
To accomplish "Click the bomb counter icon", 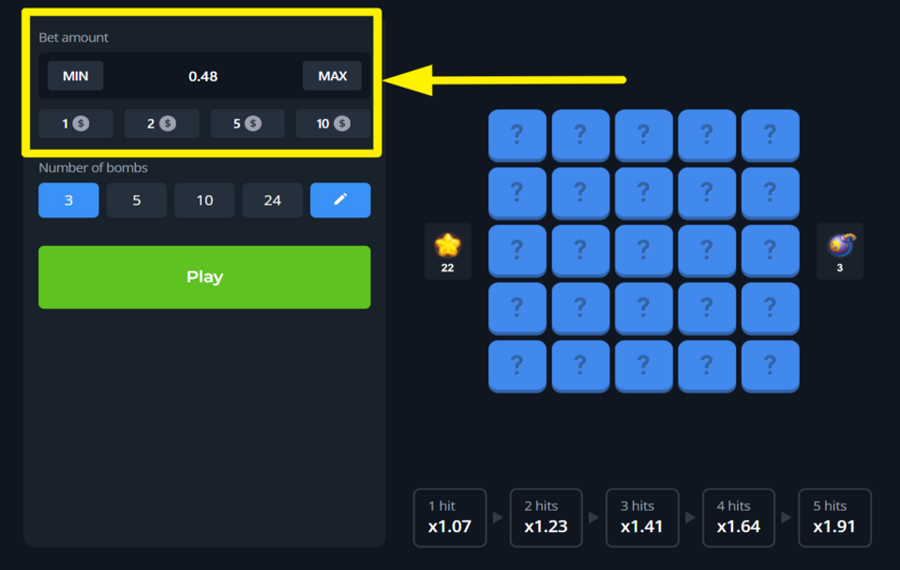I will (x=840, y=245).
